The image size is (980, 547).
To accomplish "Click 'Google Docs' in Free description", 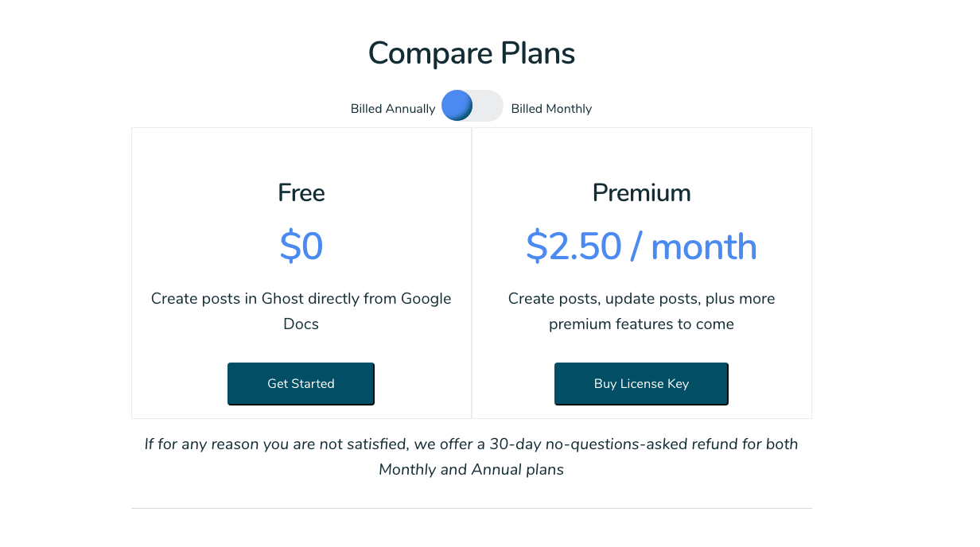I will (301, 311).
